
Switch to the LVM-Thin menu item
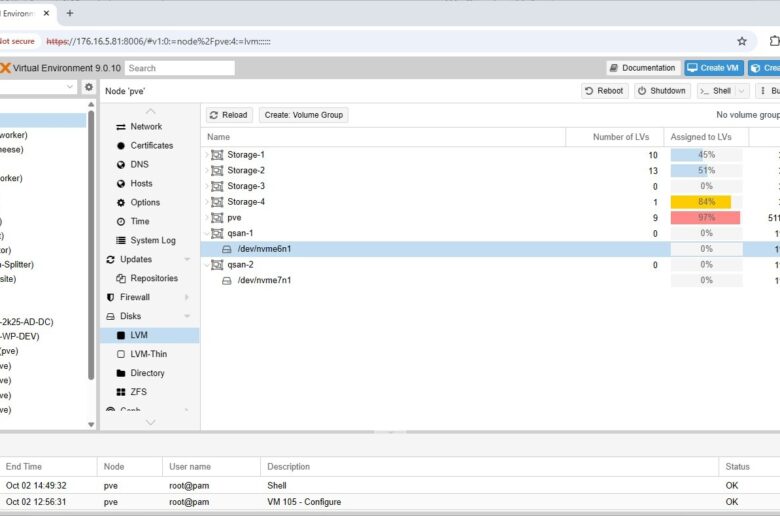[148, 354]
